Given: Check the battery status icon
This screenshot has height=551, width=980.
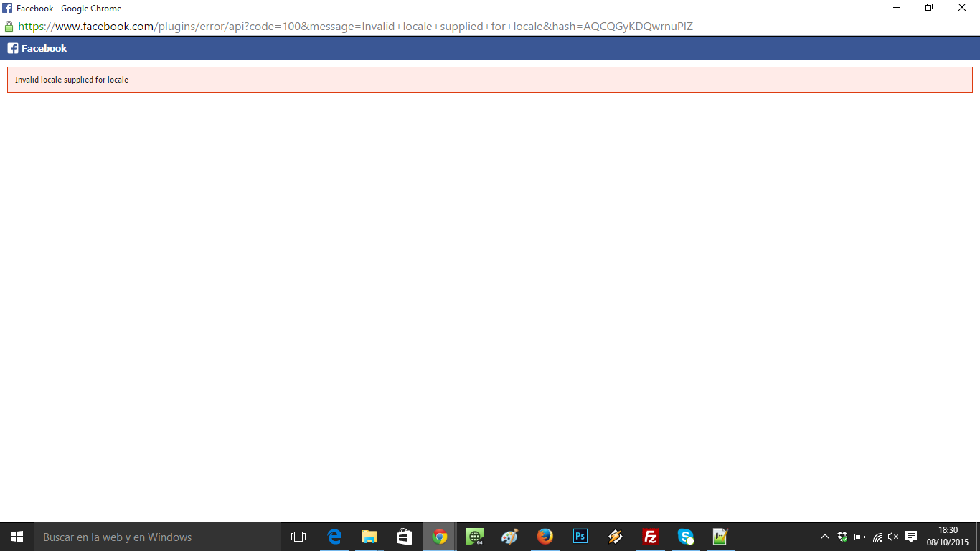Looking at the screenshot, I should click(x=859, y=537).
